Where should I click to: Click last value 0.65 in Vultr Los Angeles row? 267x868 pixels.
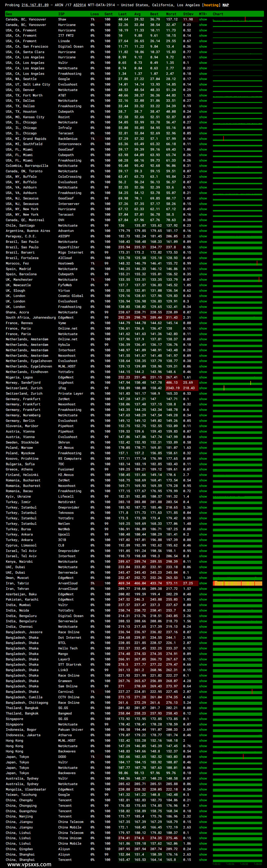click(122, 63)
